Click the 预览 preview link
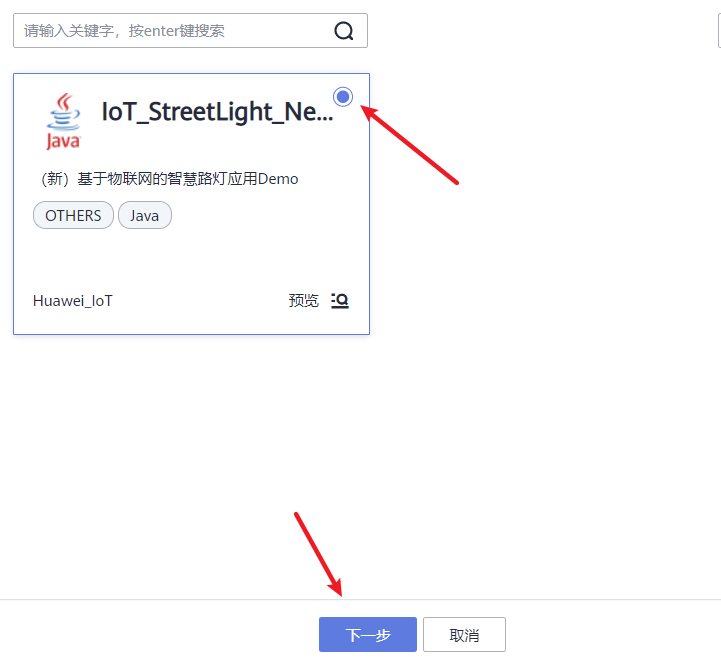 303,301
